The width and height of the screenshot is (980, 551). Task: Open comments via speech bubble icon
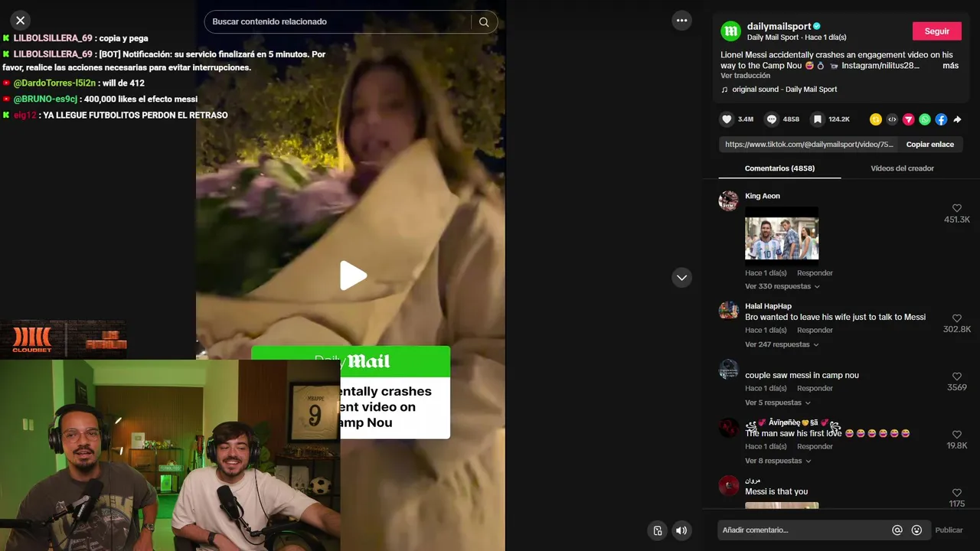[772, 119]
